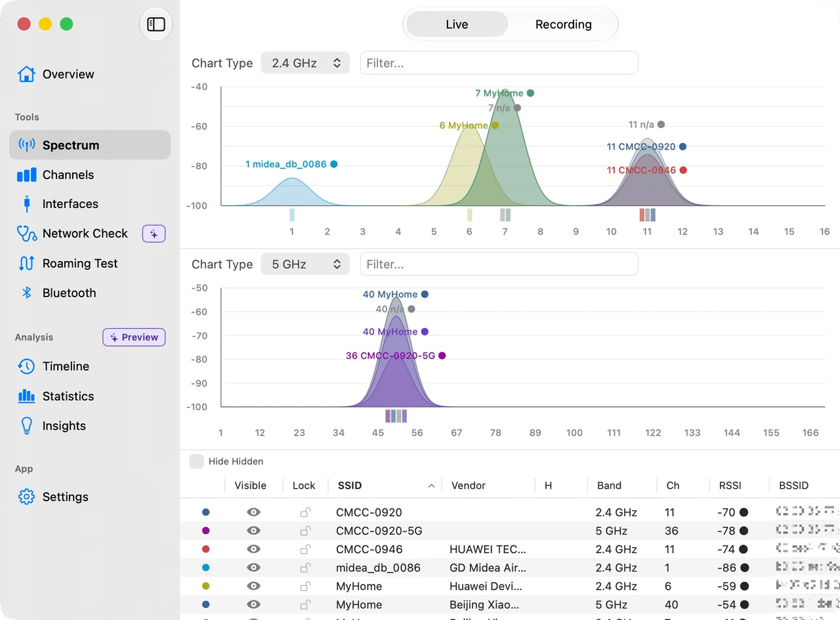Image resolution: width=840 pixels, height=620 pixels.
Task: Click lock icon in 5 GHz MyHome row
Action: (x=305, y=604)
